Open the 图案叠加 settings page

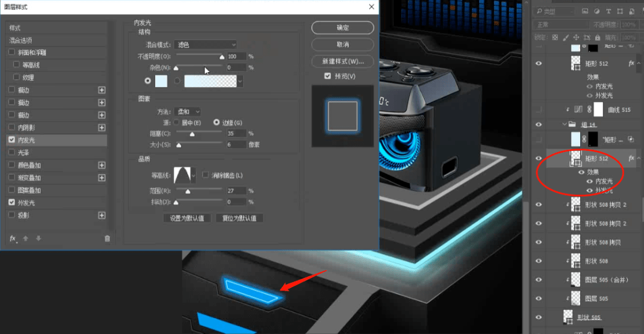click(29, 190)
